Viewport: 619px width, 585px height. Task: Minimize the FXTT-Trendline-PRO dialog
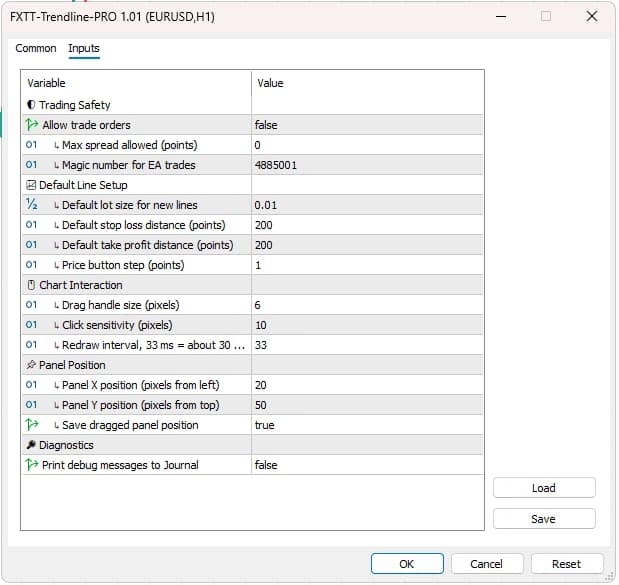(x=501, y=17)
